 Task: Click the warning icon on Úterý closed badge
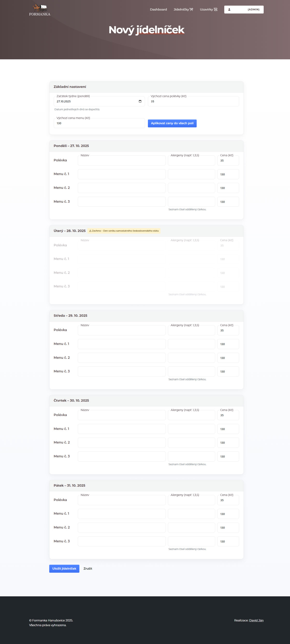90,231
